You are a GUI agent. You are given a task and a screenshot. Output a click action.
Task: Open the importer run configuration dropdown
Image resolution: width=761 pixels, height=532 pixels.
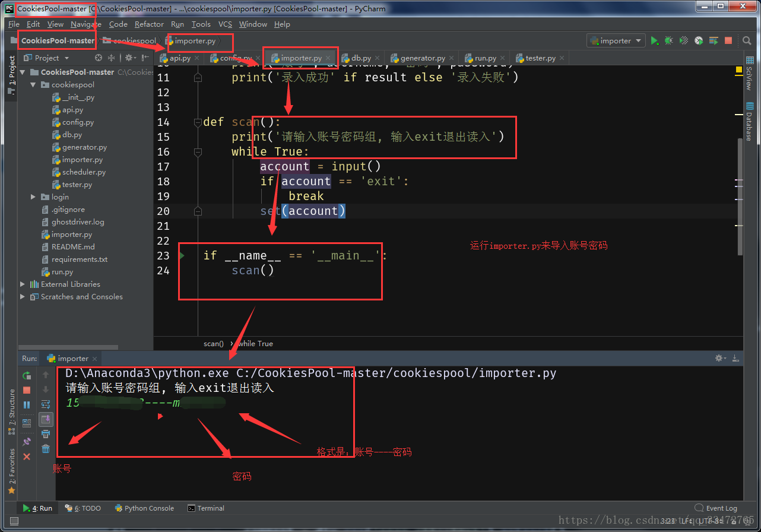616,40
